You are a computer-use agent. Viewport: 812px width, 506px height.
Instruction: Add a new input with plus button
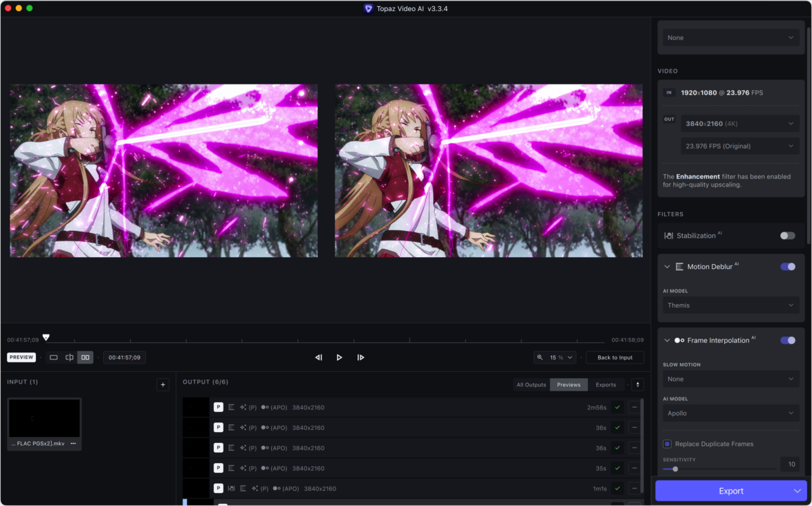(163, 384)
